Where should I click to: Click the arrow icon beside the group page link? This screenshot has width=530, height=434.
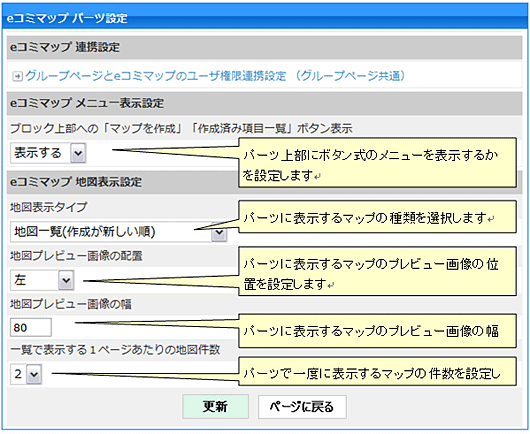point(17,76)
